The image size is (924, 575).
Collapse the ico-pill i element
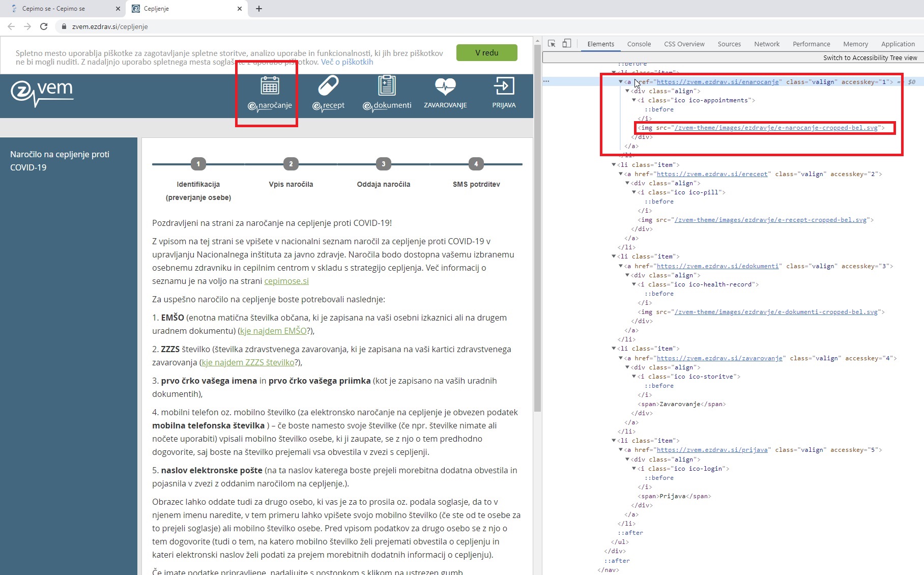[x=634, y=192]
